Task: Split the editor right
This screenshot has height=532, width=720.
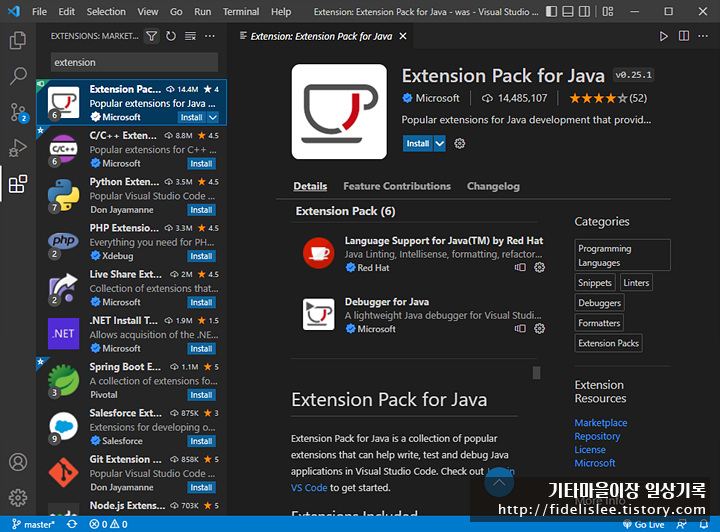Action: pyautogui.click(x=684, y=36)
